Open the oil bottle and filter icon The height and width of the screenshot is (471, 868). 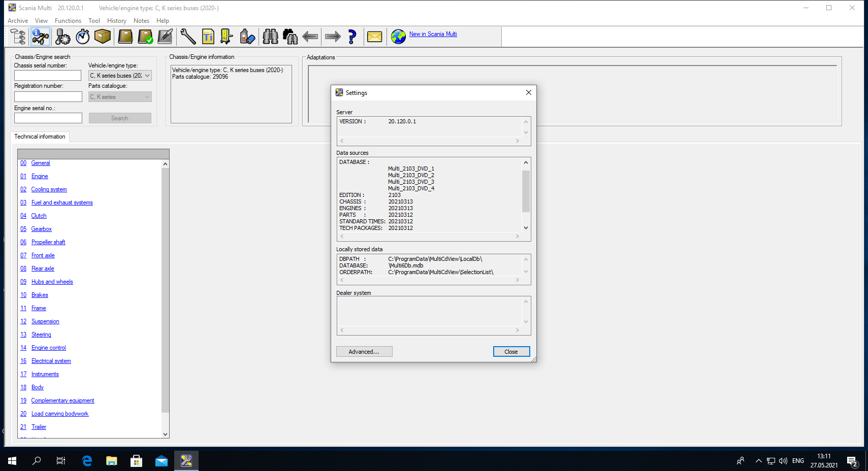pos(247,37)
